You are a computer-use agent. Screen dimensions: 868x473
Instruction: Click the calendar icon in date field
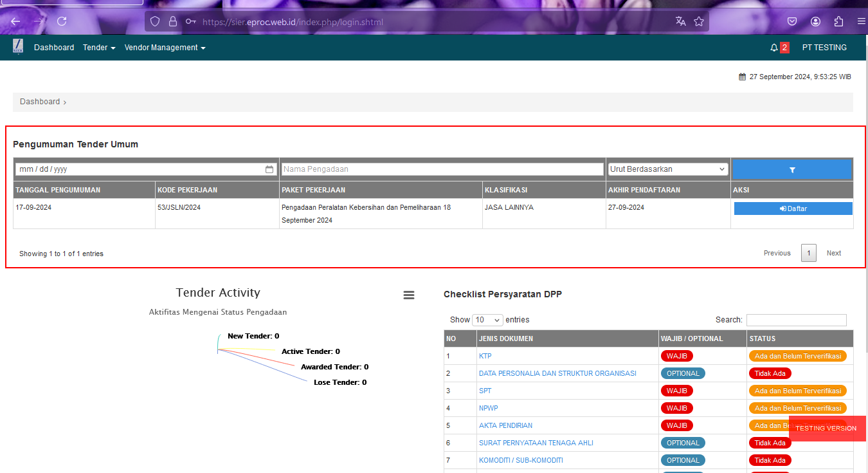click(x=269, y=169)
